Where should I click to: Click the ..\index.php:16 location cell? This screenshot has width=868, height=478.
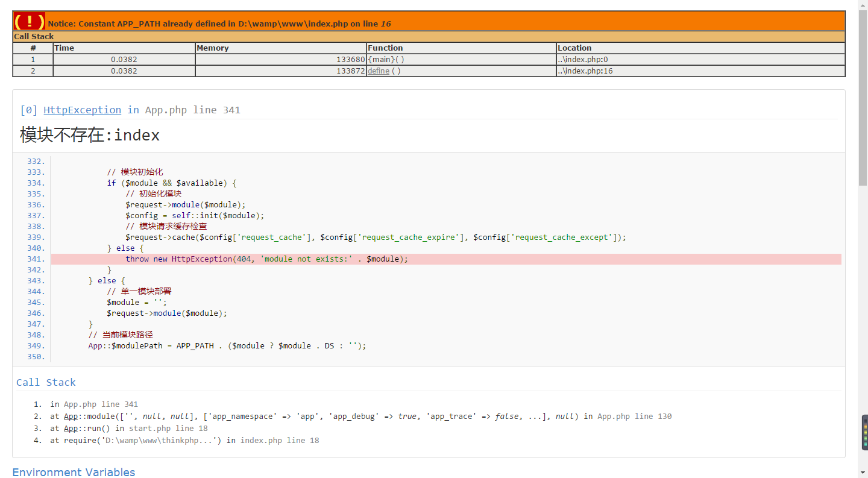point(585,71)
